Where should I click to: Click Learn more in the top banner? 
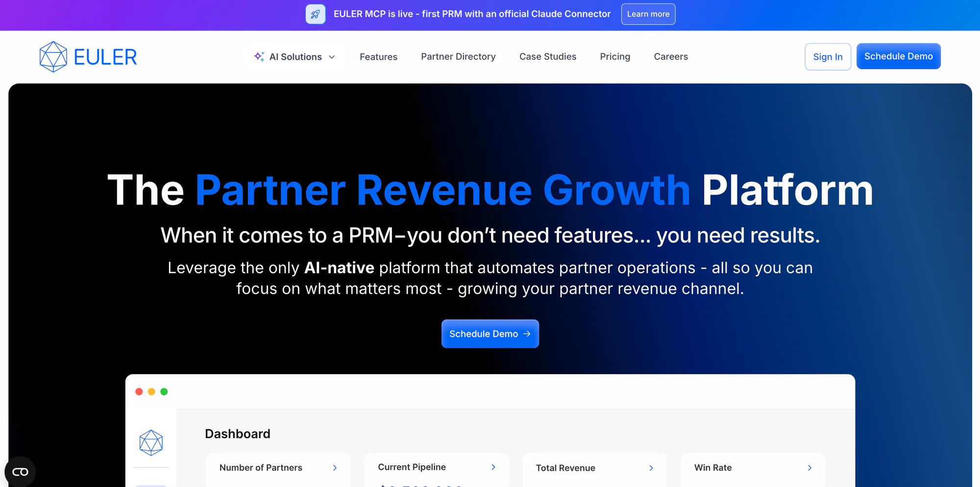[648, 14]
